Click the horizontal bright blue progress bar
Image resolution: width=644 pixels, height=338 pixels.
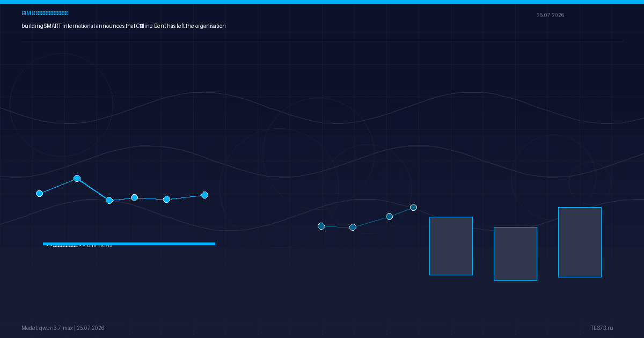click(129, 244)
